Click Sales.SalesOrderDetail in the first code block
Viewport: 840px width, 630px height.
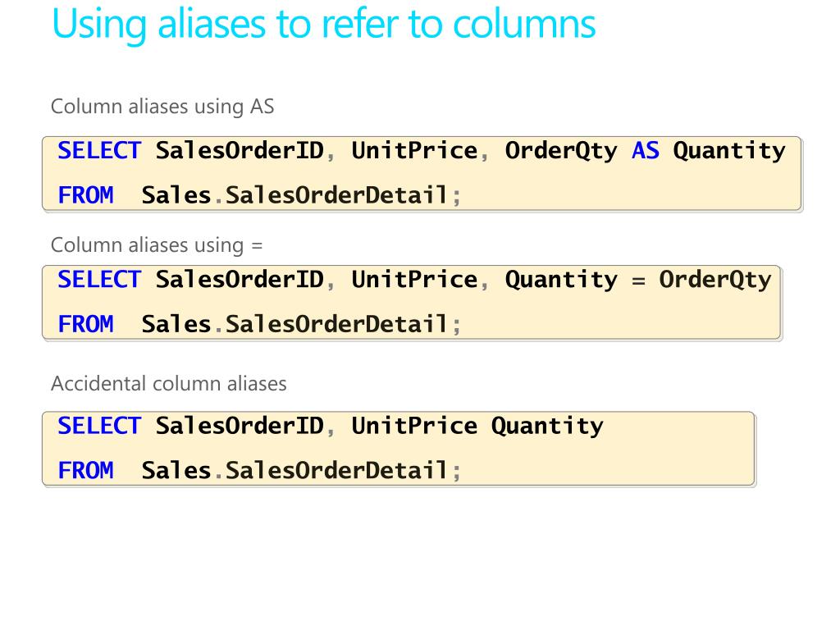pos(295,196)
